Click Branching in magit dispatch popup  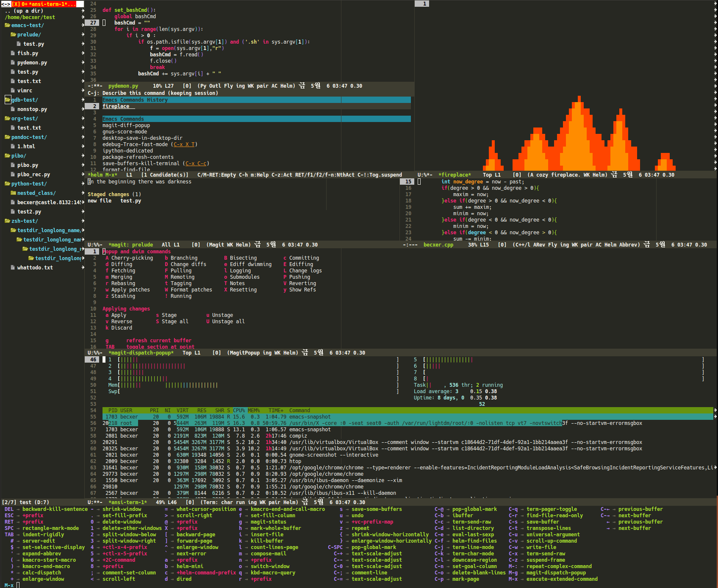[184, 258]
